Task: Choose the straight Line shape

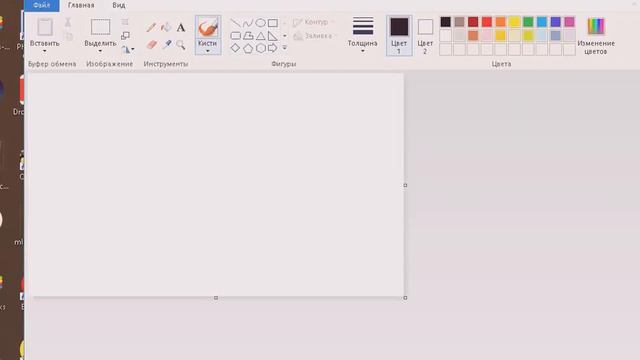Action: click(x=236, y=23)
